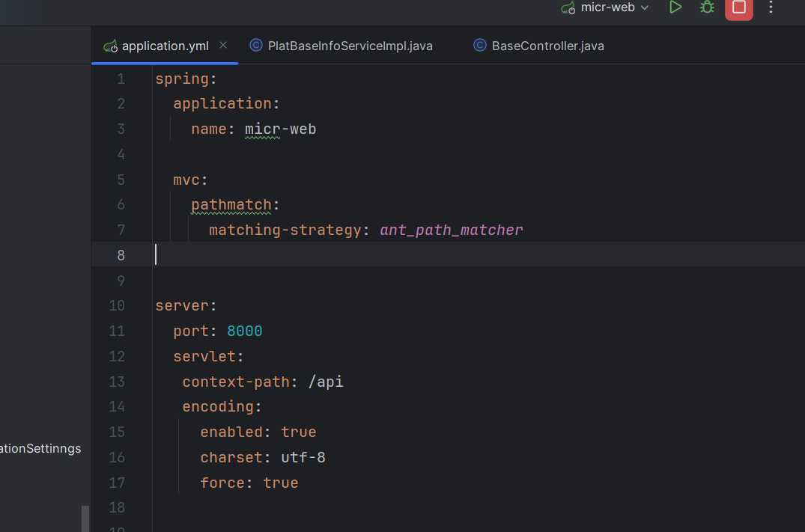The height and width of the screenshot is (532, 805).
Task: Click the 'true' value after force
Action: pyautogui.click(x=280, y=483)
